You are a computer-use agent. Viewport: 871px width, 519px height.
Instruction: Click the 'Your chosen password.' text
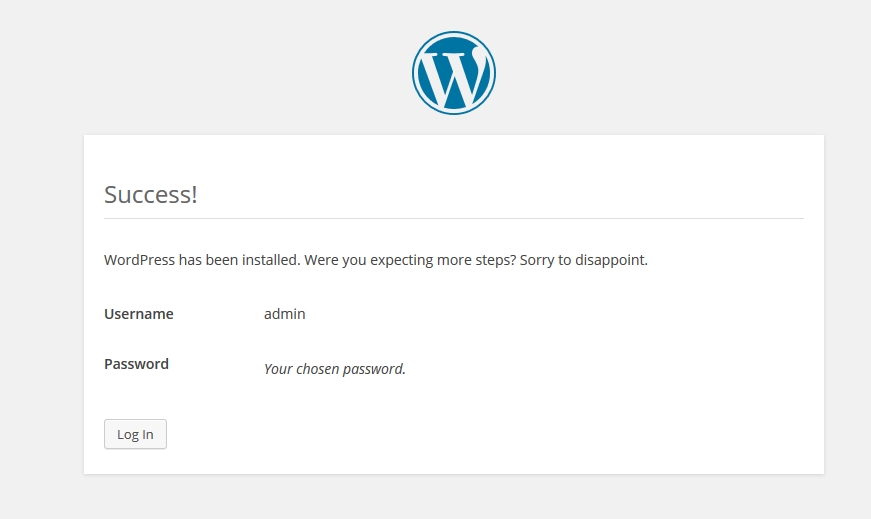335,369
